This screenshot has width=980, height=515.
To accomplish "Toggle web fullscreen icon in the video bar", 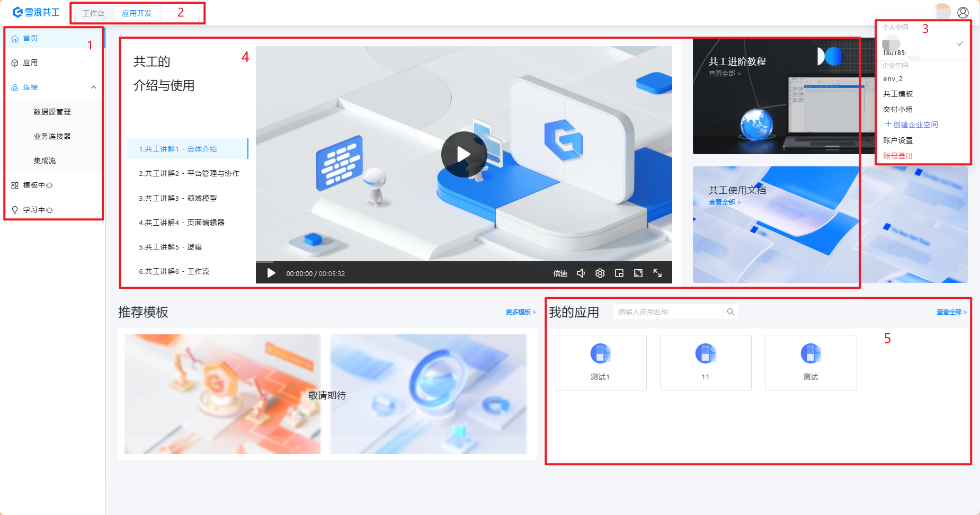I will point(638,273).
